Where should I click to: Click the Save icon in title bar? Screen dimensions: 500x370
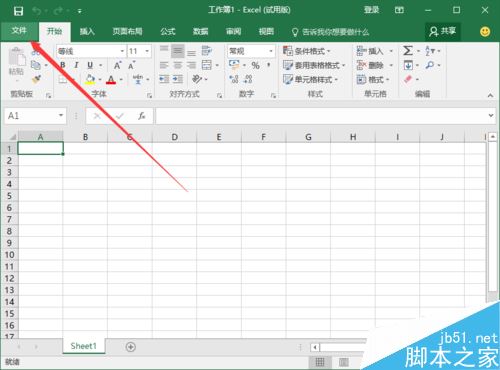coord(18,11)
